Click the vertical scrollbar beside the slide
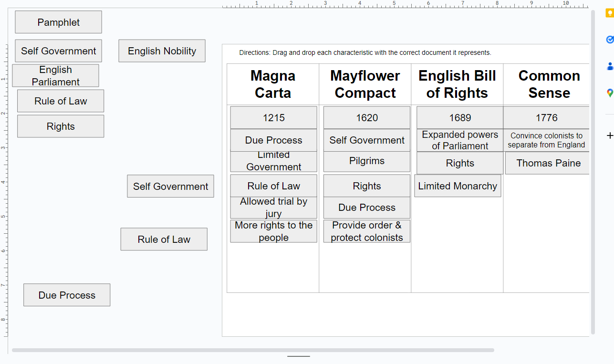614x364 pixels. tap(593, 172)
